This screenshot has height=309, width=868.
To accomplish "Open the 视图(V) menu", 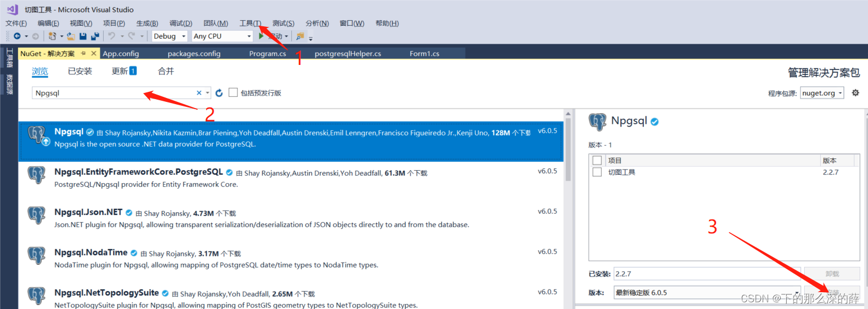I will (x=81, y=23).
